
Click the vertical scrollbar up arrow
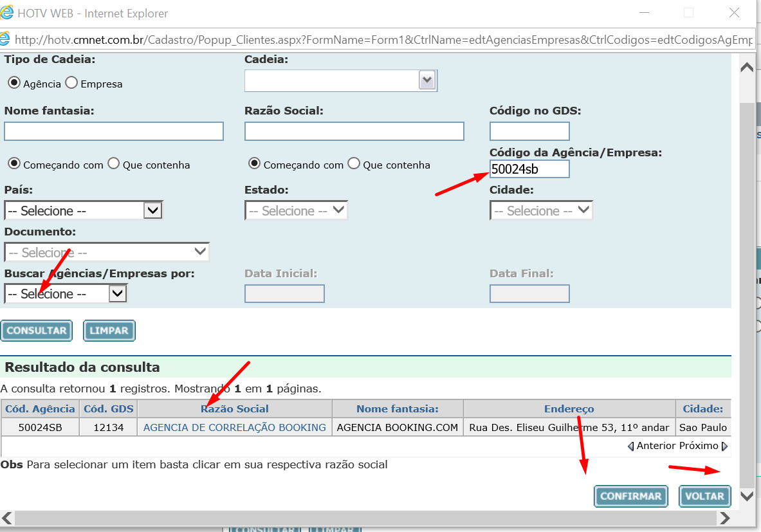coord(747,68)
